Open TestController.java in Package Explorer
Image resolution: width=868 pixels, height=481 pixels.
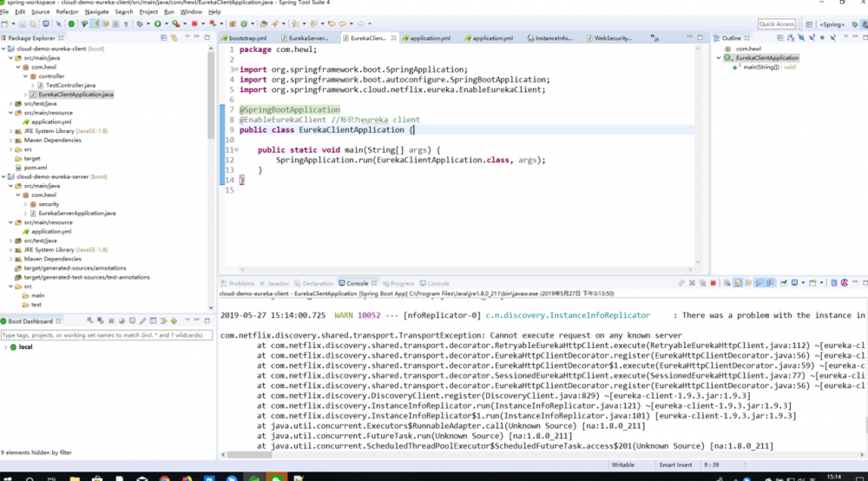[x=69, y=85]
